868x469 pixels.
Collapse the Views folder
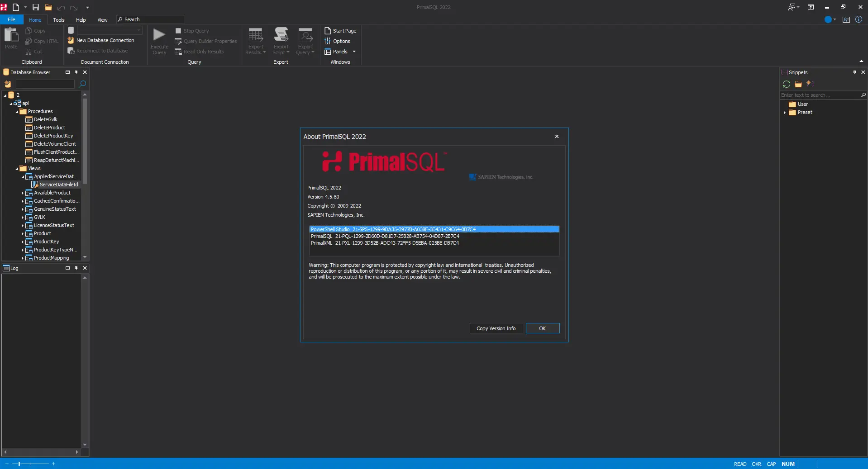17,169
